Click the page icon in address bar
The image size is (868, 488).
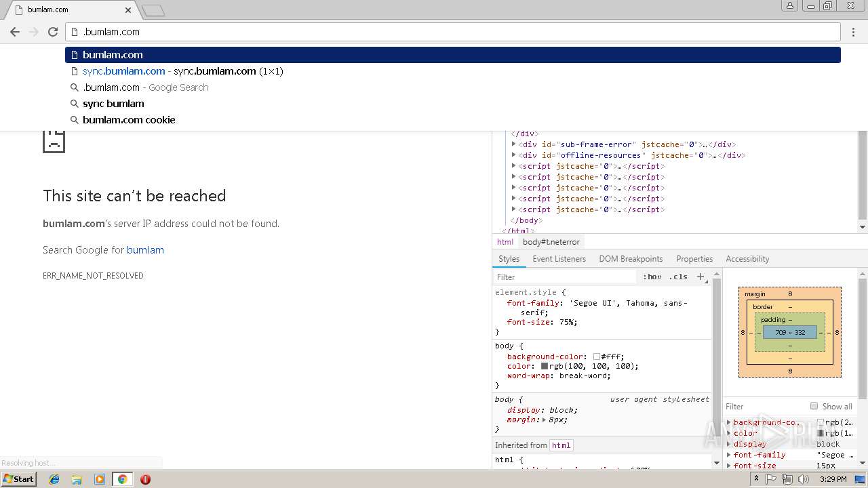click(75, 32)
